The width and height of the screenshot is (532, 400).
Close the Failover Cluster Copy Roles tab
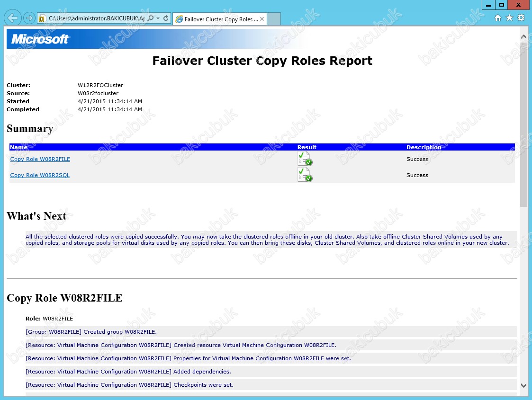pos(262,19)
